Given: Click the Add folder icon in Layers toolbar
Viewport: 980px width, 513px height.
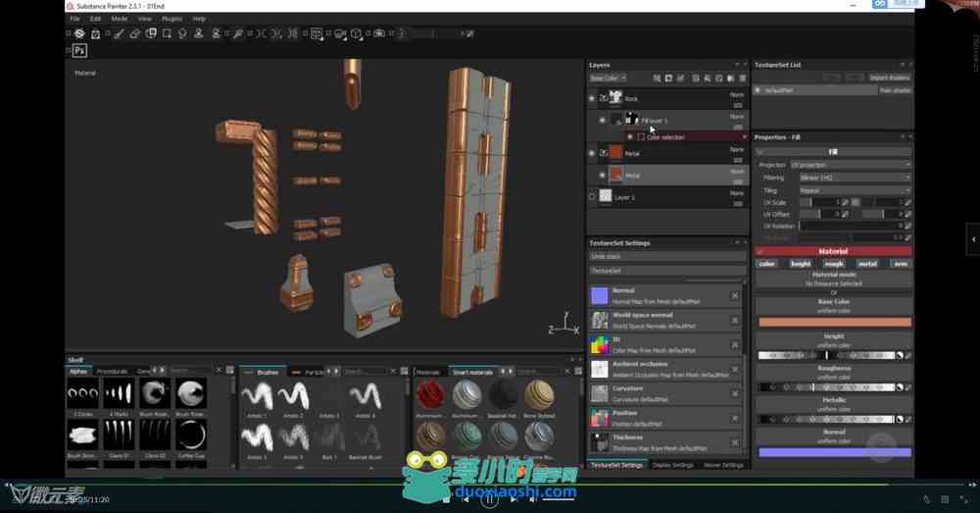Looking at the screenshot, I should 730,78.
